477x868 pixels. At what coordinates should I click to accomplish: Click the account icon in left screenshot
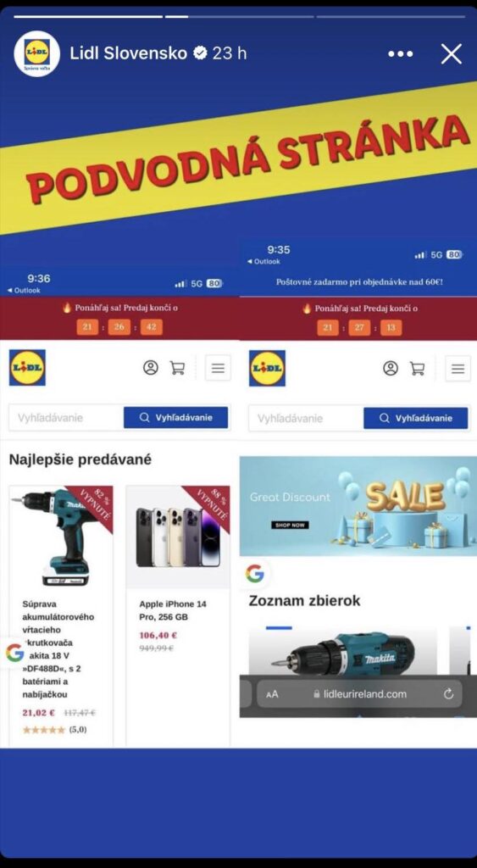[151, 368]
